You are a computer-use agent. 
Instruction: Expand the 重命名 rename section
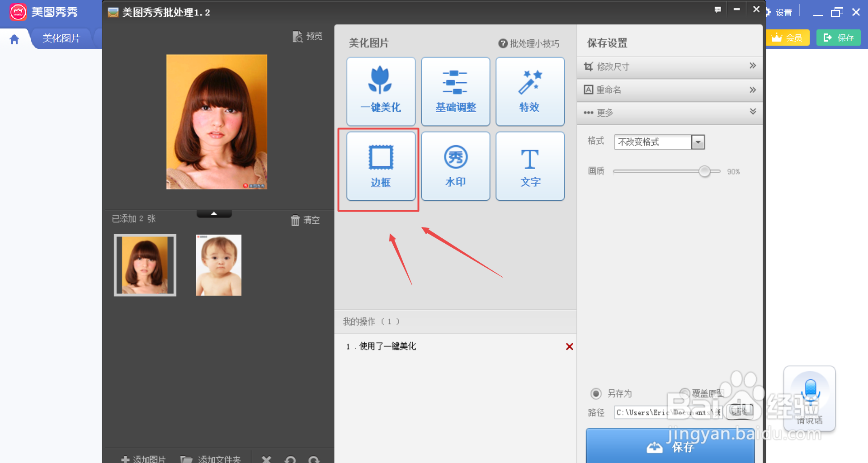(670, 90)
